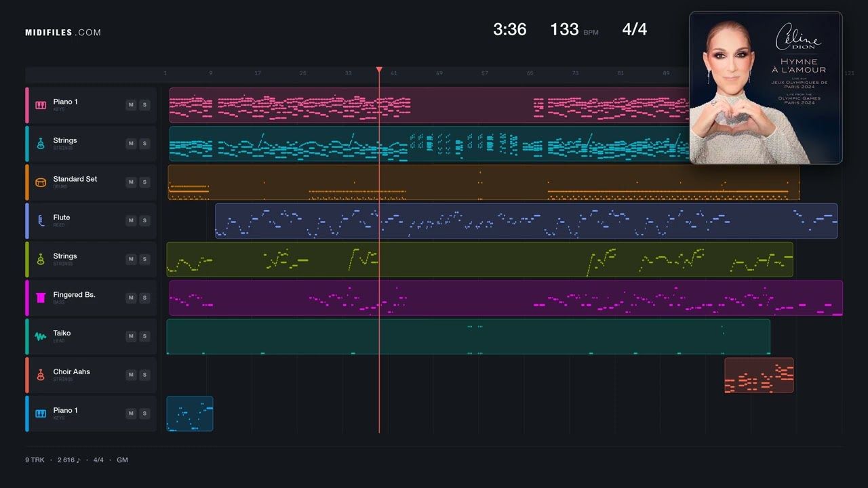Click the keyboard icon of the pink Piano 1 track
868x488 pixels.
[41, 105]
